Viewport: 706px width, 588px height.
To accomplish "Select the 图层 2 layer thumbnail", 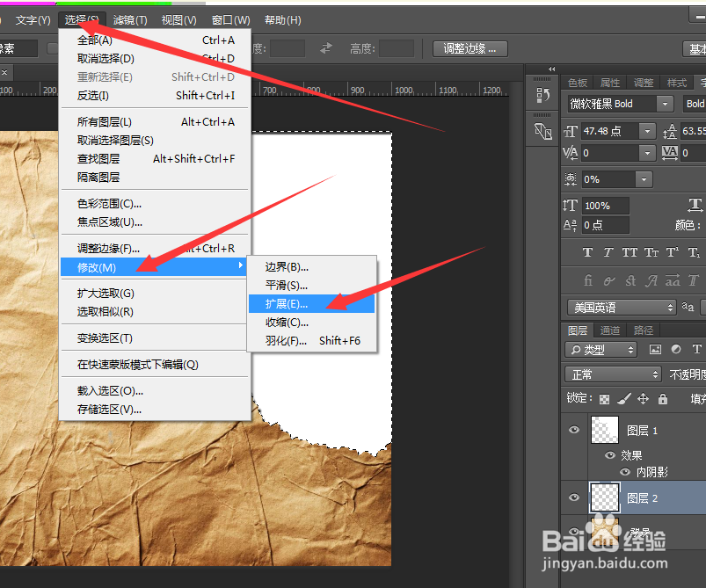I will coord(604,497).
